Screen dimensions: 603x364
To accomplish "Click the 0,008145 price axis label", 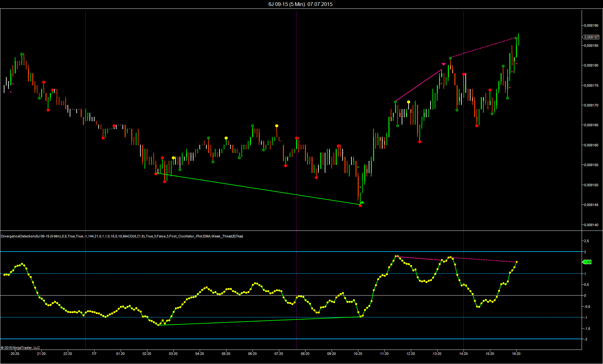I will [x=591, y=205].
